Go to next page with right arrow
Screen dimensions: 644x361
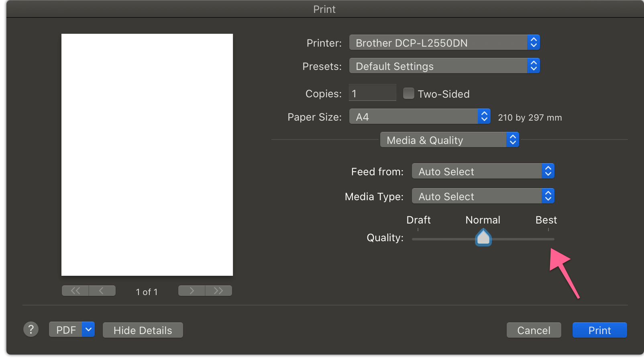192,291
